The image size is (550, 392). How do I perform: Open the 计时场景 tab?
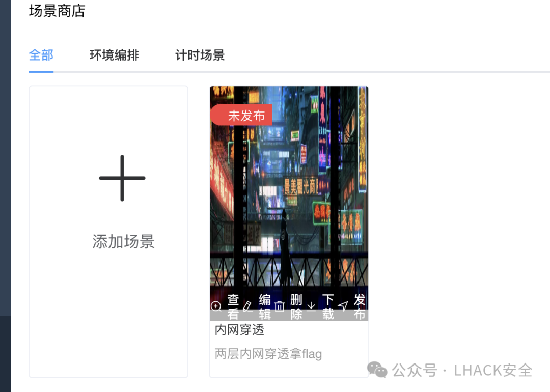tap(200, 55)
